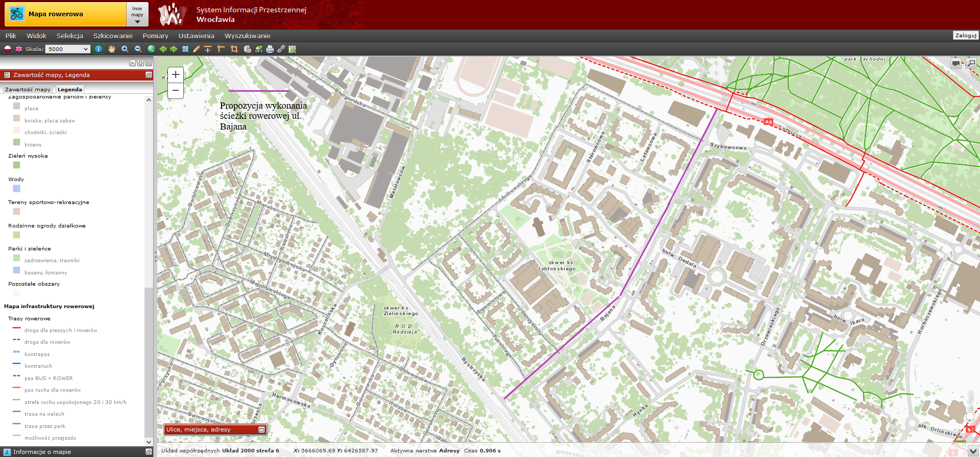Click the map plus zoom button
This screenshot has width=980, height=457.
(176, 74)
